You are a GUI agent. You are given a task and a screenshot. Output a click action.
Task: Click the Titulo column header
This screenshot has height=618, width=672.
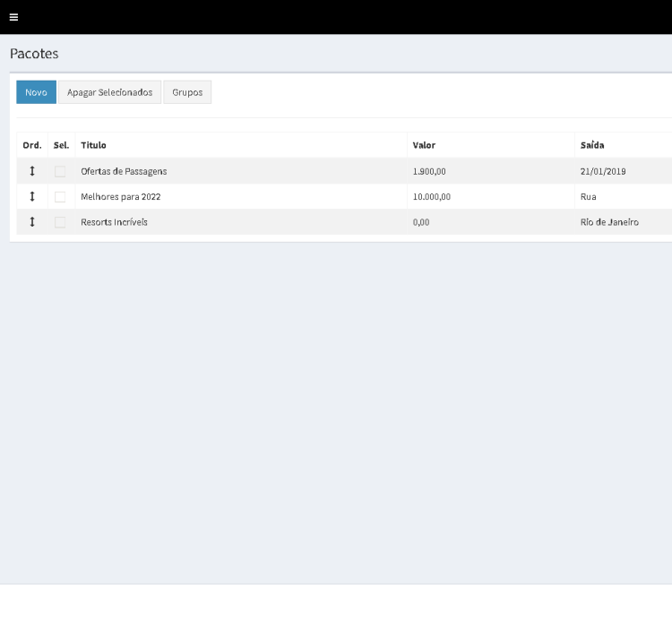point(93,145)
